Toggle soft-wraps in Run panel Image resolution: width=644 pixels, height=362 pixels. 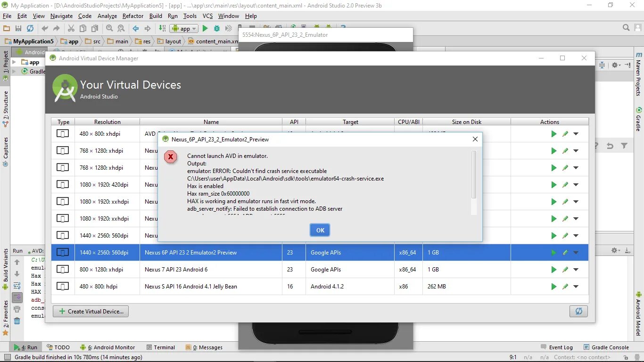(17, 286)
